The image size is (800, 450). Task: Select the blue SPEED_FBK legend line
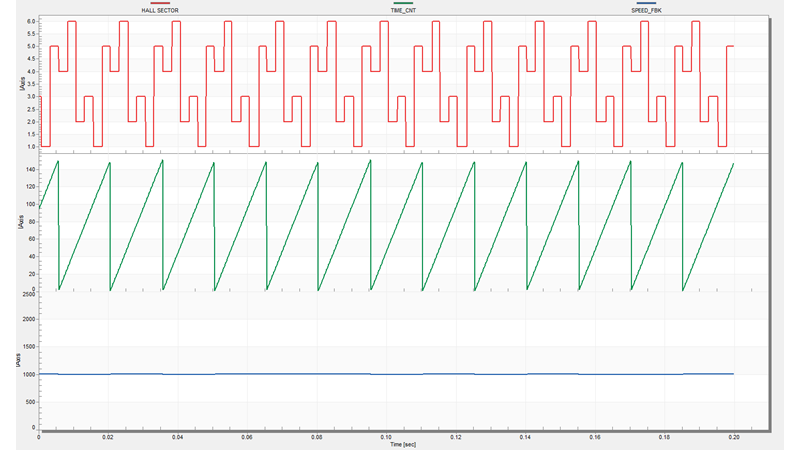[x=646, y=3]
